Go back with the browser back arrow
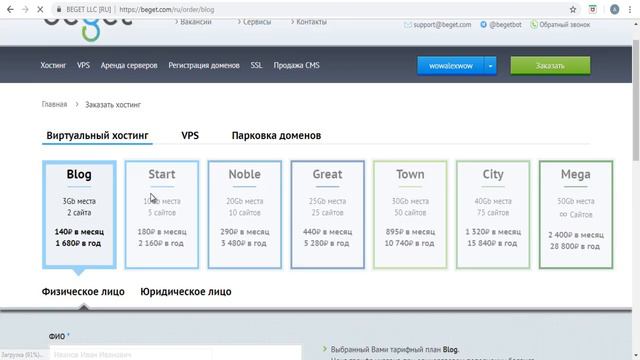The height and width of the screenshot is (360, 640). click(x=10, y=9)
